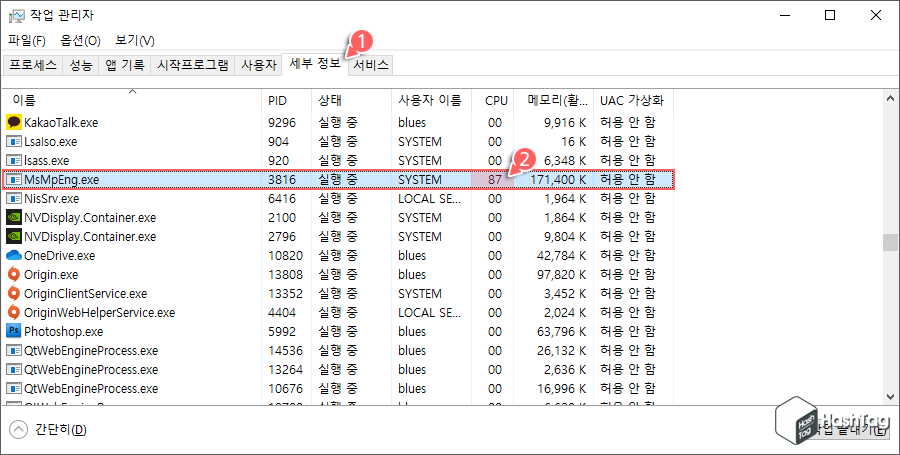Switch to the 사용자 tab
This screenshot has height=455, width=900.
259,65
